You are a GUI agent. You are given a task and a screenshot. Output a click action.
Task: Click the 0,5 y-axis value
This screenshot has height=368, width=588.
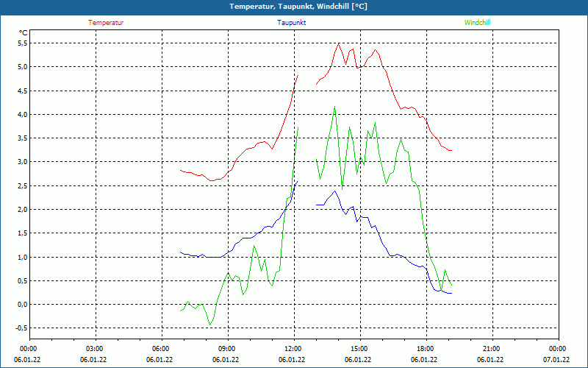point(23,281)
